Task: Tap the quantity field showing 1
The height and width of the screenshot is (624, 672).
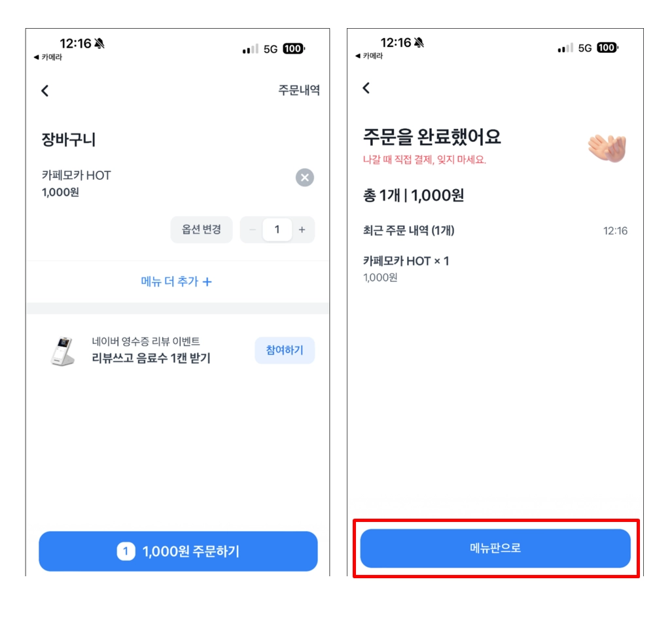Action: pyautogui.click(x=277, y=230)
